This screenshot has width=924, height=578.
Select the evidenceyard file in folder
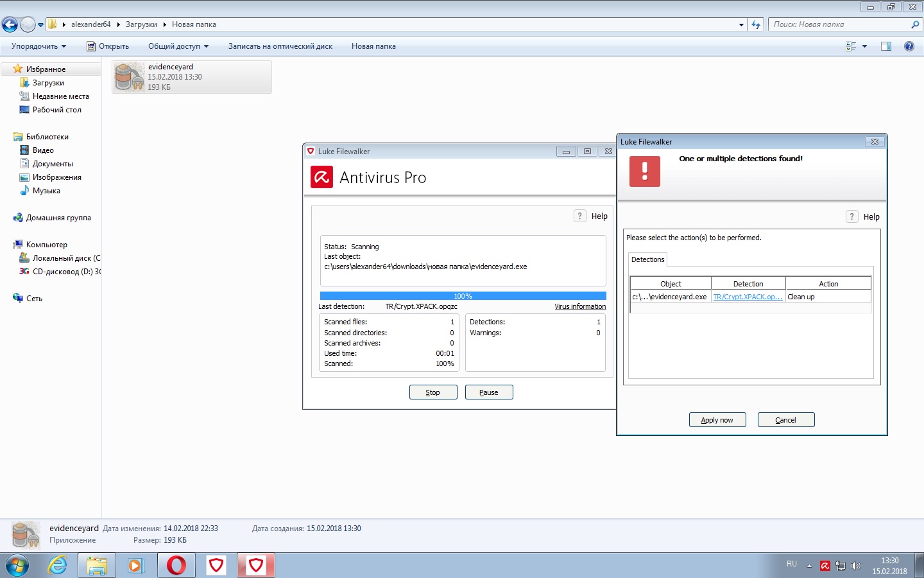[x=191, y=77]
